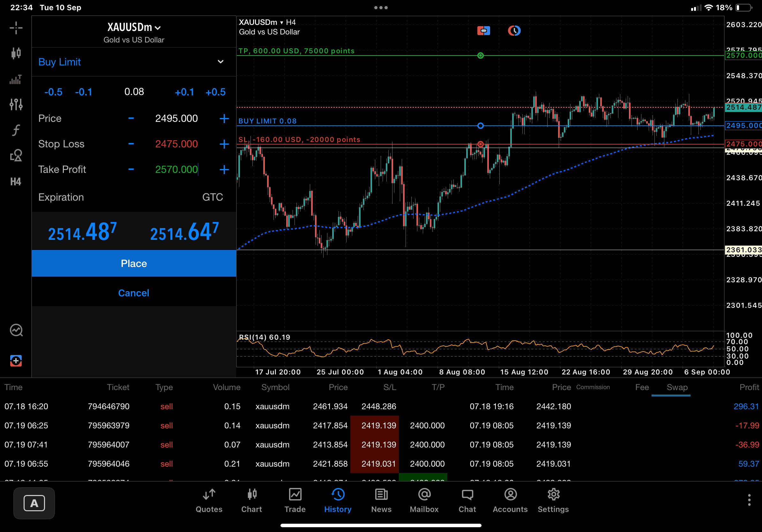762x532 pixels.
Task: Select the take profit line handle
Action: [480, 55]
